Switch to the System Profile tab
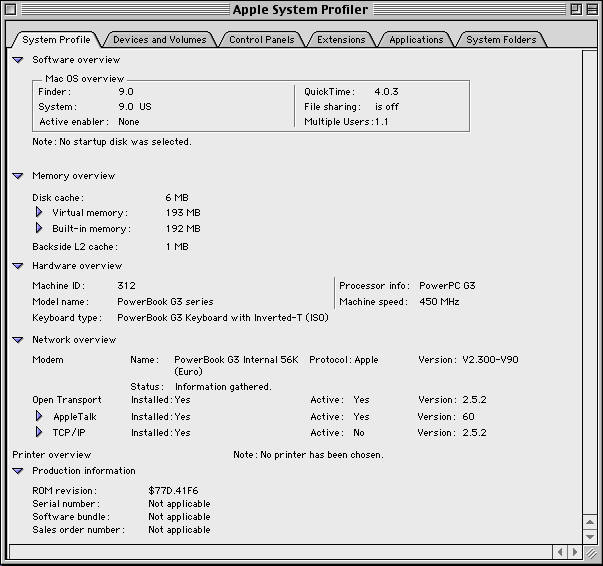 (x=56, y=40)
